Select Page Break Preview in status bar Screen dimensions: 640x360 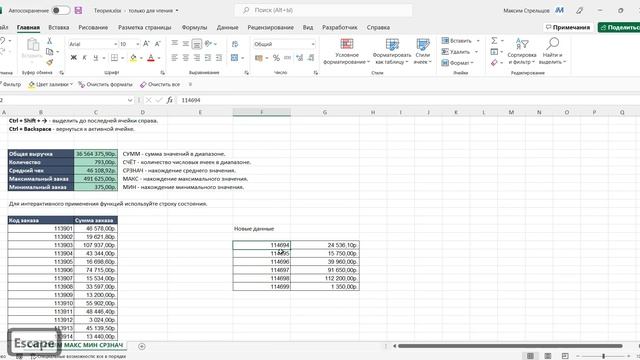coord(565,356)
